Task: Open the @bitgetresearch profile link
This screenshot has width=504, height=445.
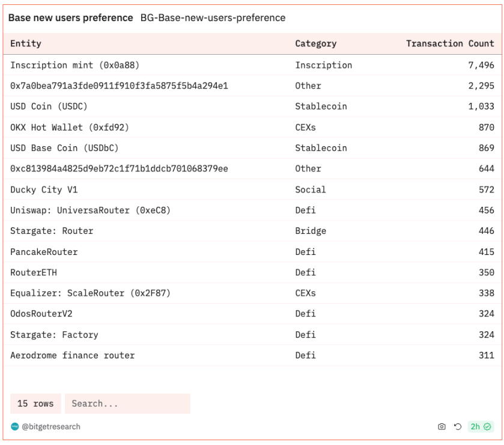Action: [51, 427]
